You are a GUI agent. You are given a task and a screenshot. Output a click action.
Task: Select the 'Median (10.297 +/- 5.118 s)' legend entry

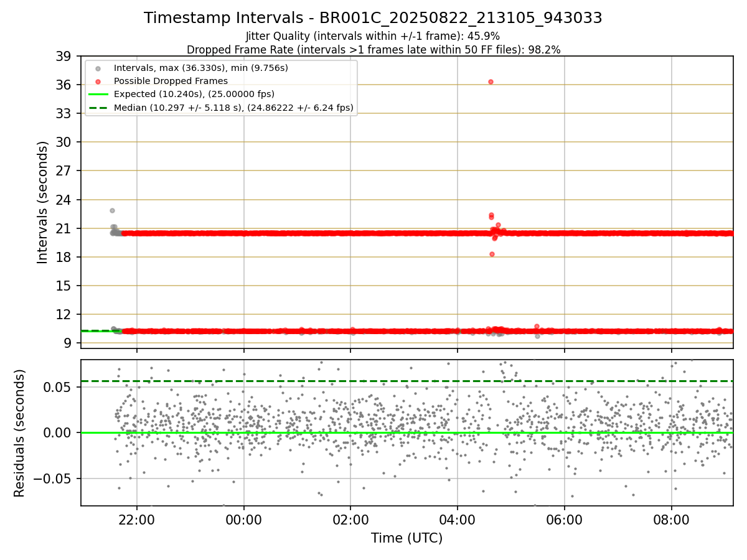[x=233, y=108]
